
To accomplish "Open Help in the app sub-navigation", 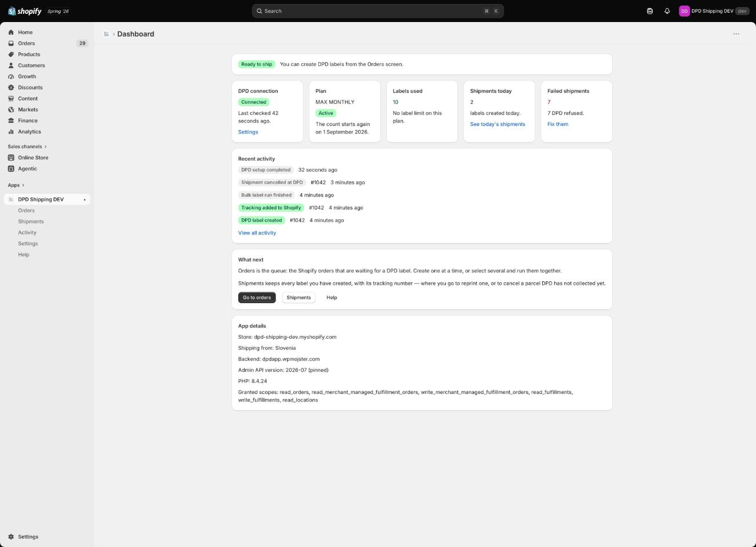I will pyautogui.click(x=24, y=255).
